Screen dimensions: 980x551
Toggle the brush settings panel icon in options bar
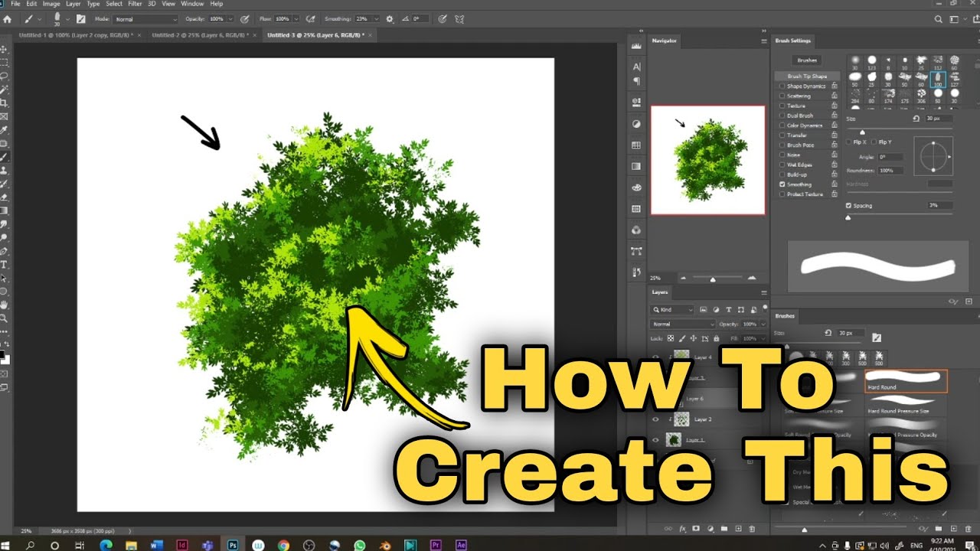(x=80, y=18)
